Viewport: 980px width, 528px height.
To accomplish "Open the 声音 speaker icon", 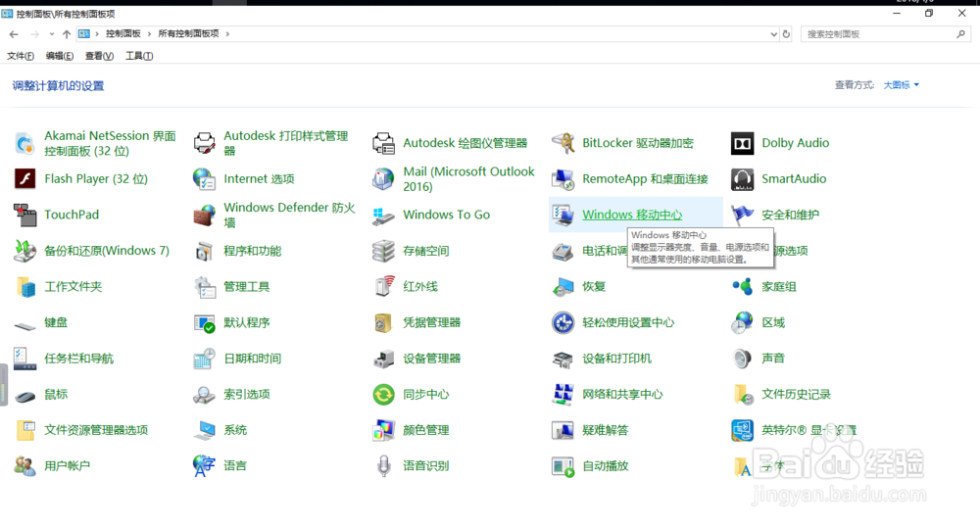I will pyautogui.click(x=743, y=359).
